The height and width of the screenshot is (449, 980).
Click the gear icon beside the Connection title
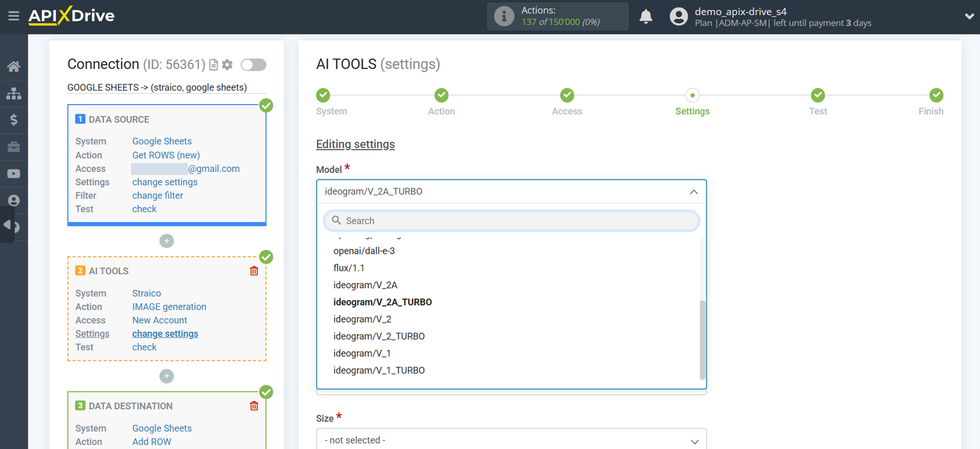tap(228, 64)
